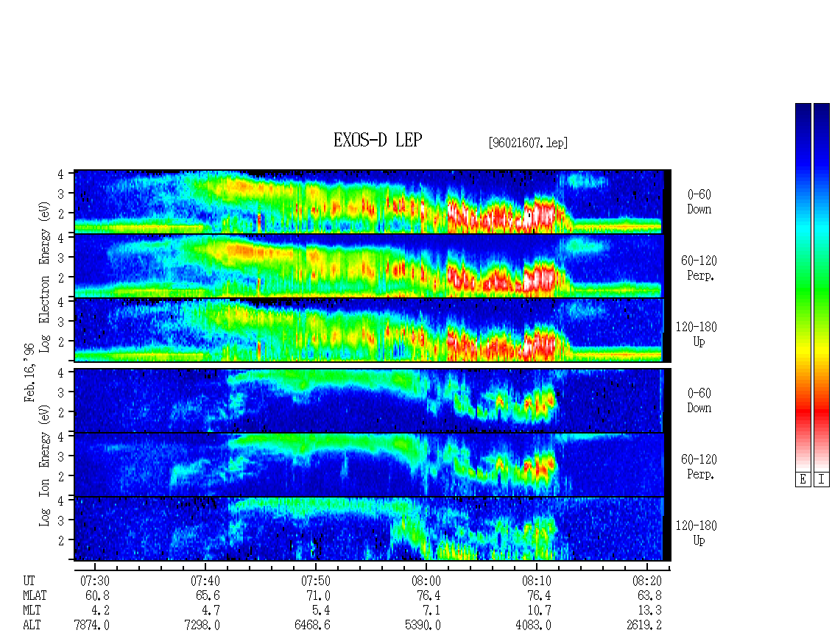This screenshot has width=832, height=644.
Task: Click the MLT value 13.3
Action: point(650,611)
